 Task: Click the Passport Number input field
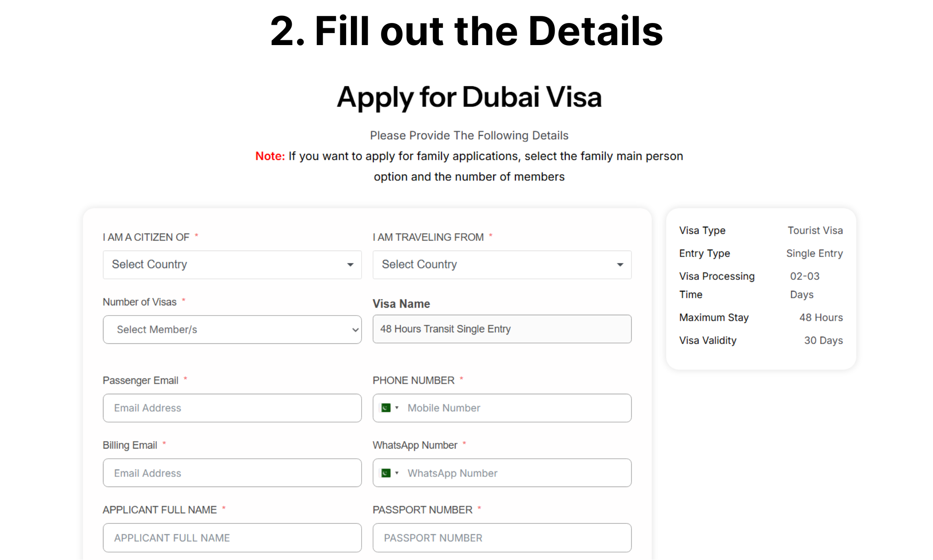pos(502,538)
